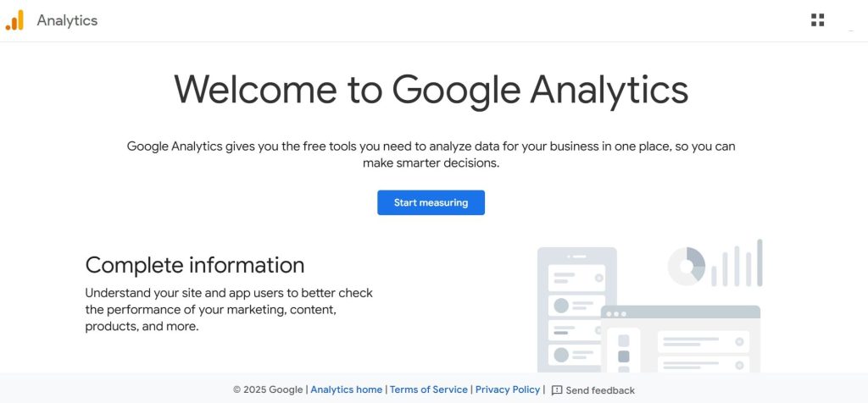Screen dimensions: 868x403
Task: Click the donut chart illustration
Action: coord(687,266)
